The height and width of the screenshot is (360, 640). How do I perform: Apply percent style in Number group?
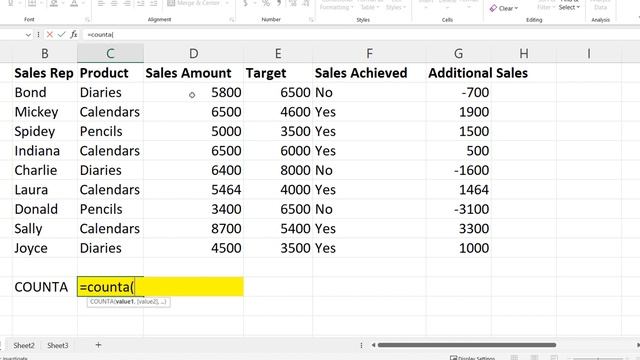pyautogui.click(x=266, y=3)
